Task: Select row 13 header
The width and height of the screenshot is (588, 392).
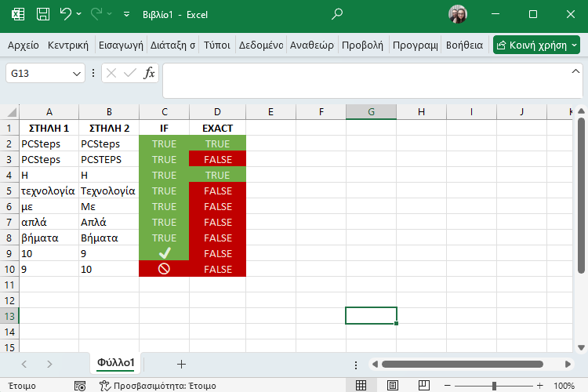Action: pyautogui.click(x=9, y=316)
